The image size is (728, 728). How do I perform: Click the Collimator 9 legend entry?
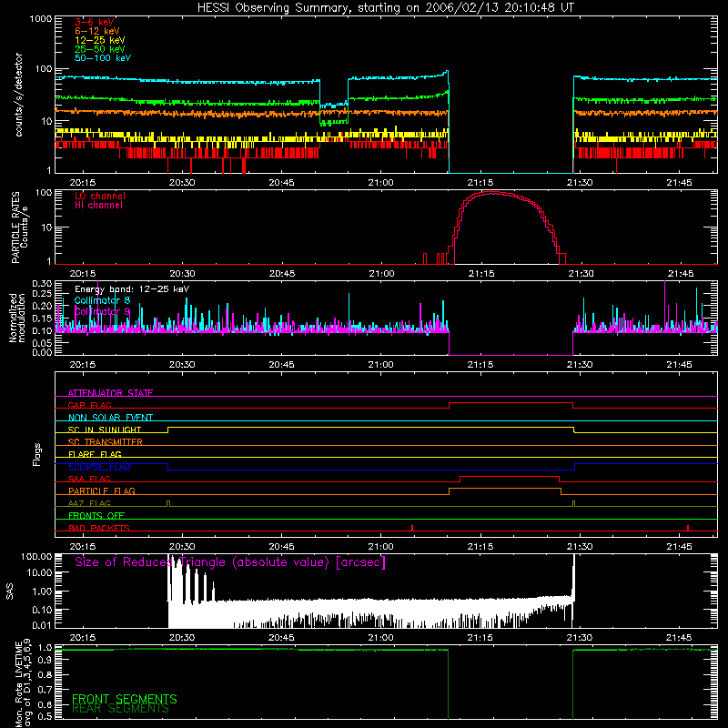(x=102, y=311)
